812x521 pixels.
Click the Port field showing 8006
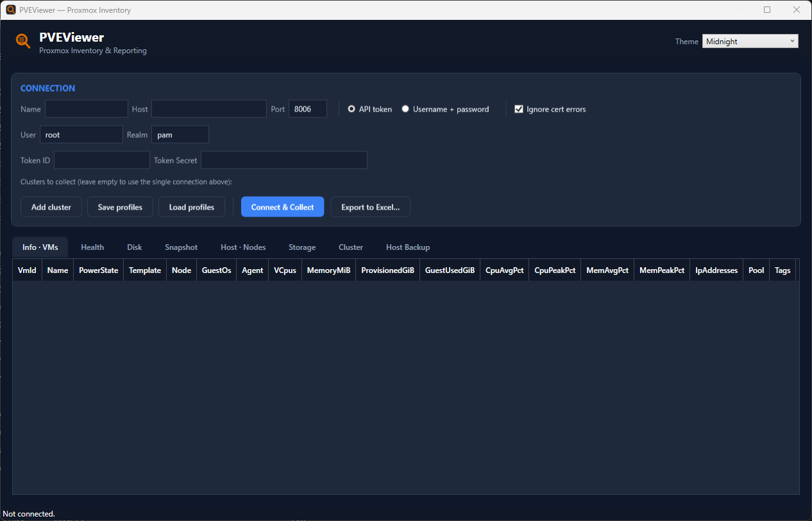point(308,109)
